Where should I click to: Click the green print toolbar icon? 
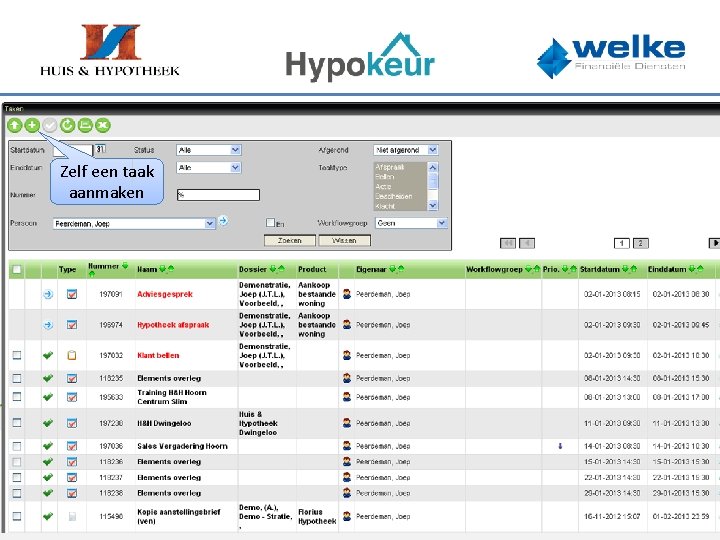pyautogui.click(x=85, y=125)
